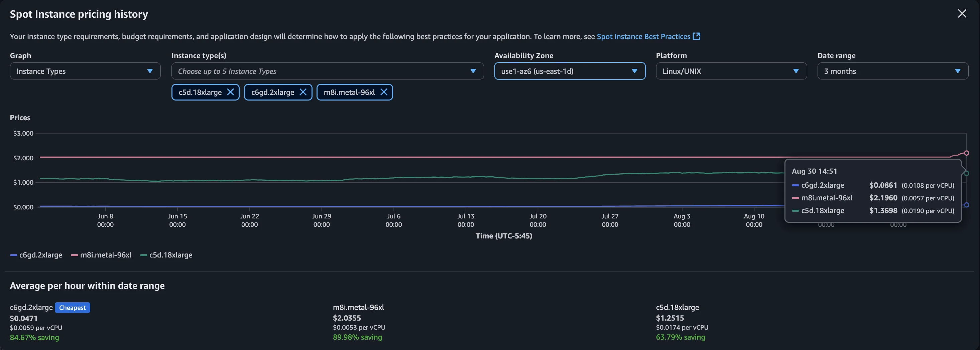Click the Jun 8 00:00 axis label
This screenshot has height=350, width=980.
[x=105, y=220]
